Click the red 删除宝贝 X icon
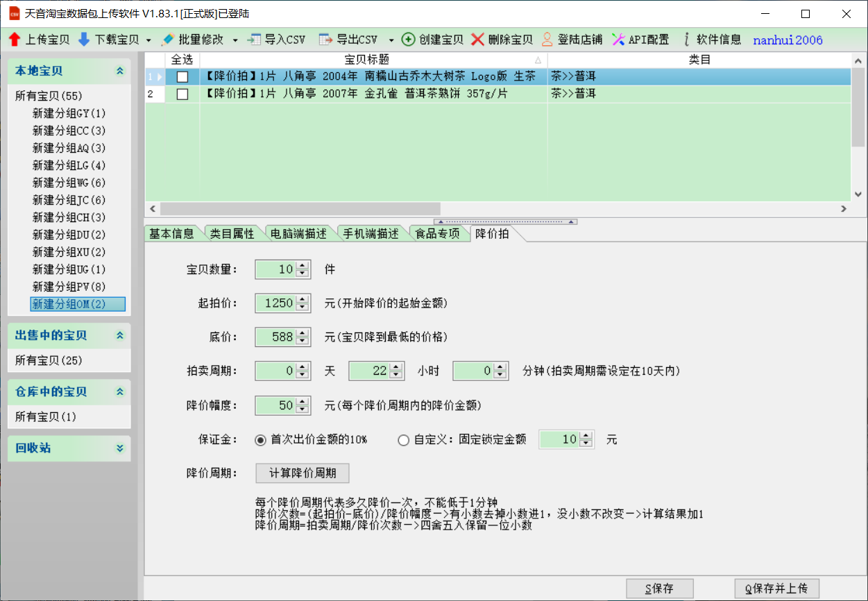 point(477,40)
